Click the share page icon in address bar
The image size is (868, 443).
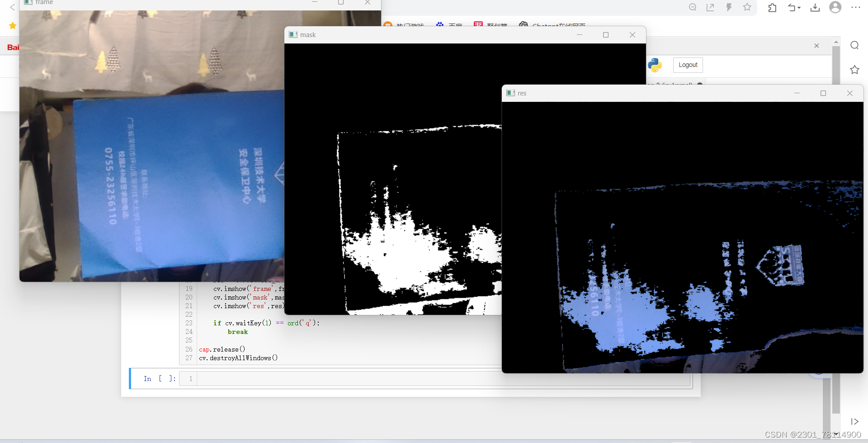(711, 7)
